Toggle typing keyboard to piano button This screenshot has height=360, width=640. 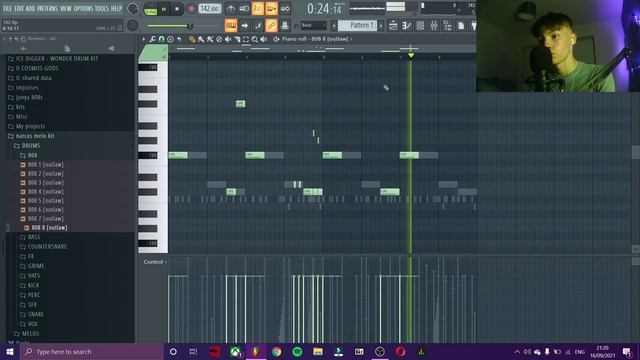click(231, 26)
